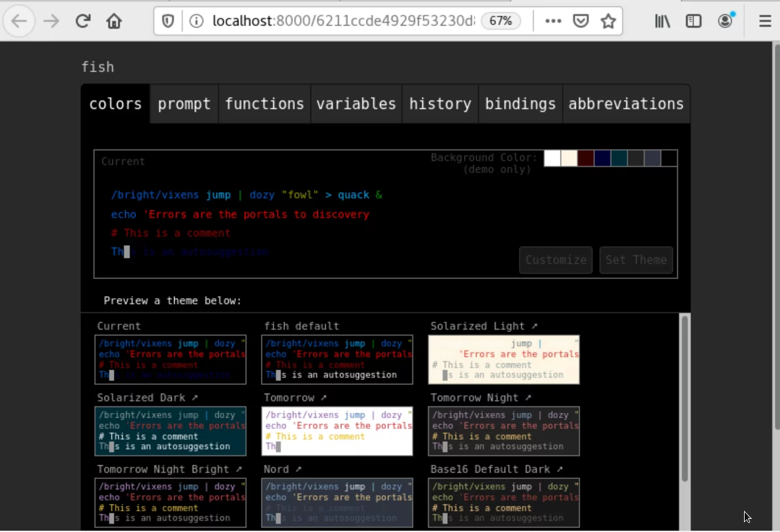Open the Nord theme external link arrow
The image size is (780, 532).
[x=299, y=469]
